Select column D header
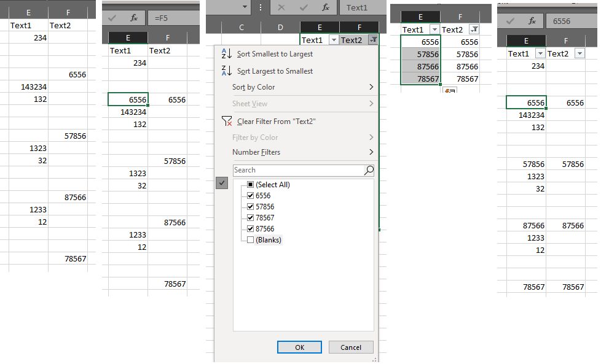Screen dimensions: 609x364 280,27
